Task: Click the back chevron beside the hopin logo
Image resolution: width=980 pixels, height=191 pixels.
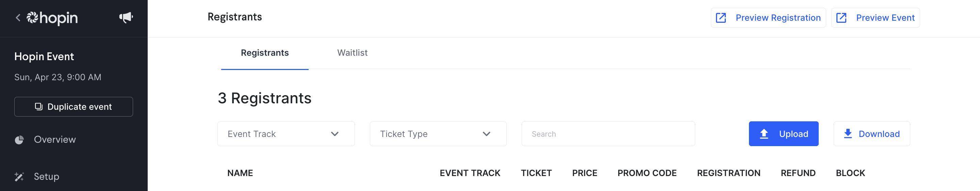Action: tap(18, 18)
